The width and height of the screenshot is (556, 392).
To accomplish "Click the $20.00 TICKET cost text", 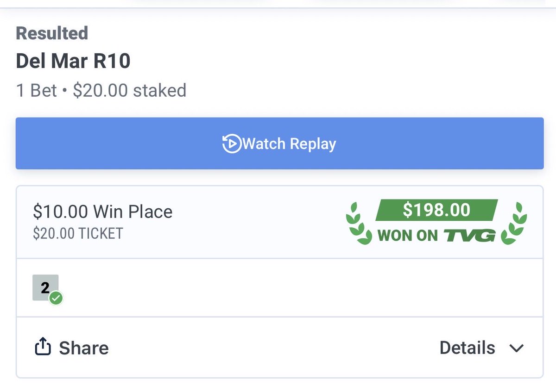I will click(x=78, y=234).
